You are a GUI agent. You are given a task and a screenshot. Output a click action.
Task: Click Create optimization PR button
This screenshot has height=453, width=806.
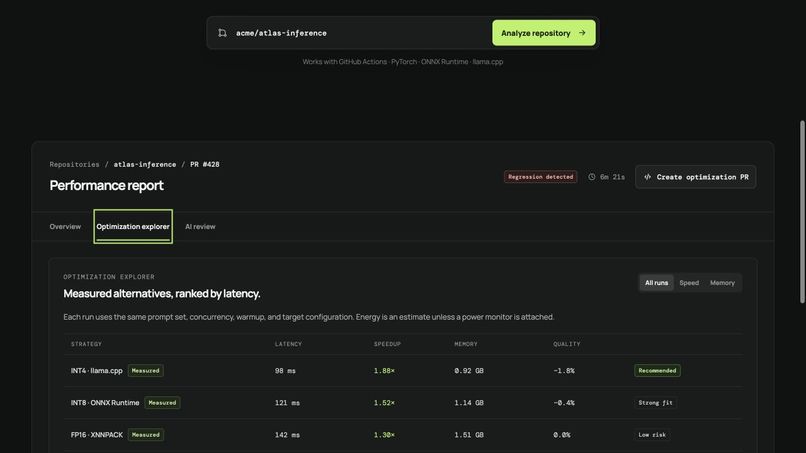click(x=695, y=177)
